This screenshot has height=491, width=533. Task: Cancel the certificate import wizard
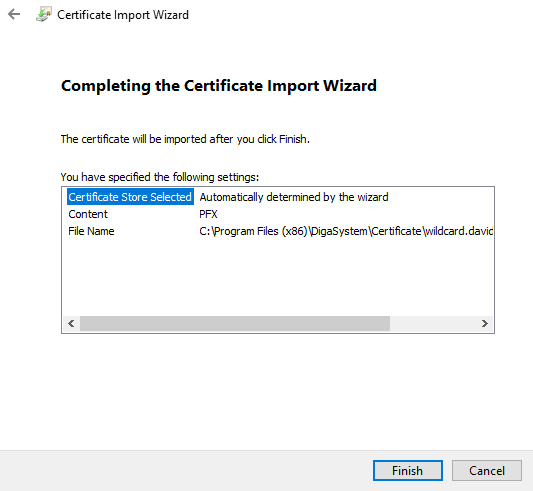click(x=487, y=471)
